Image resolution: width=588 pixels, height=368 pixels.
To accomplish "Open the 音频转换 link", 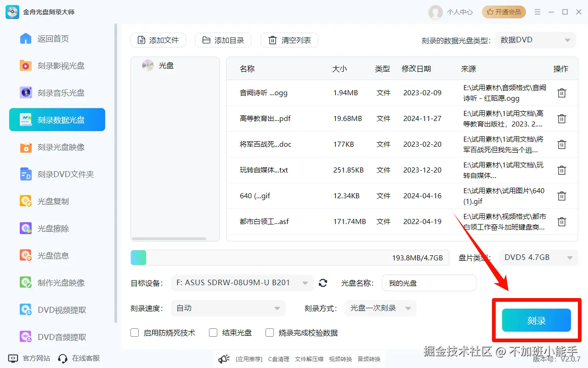I will [369, 359].
